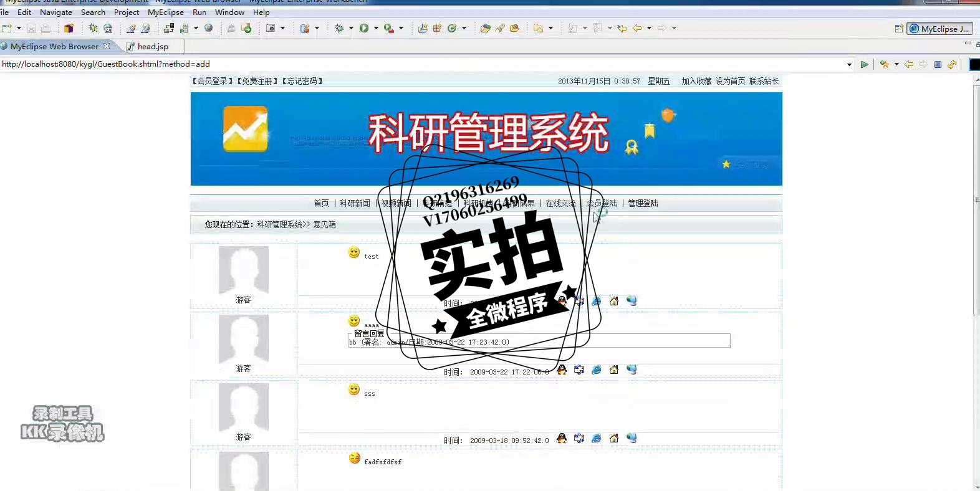Image resolution: width=980 pixels, height=491 pixels.
Task: Click the grayed Save icon in toolbar
Action: pos(31,28)
